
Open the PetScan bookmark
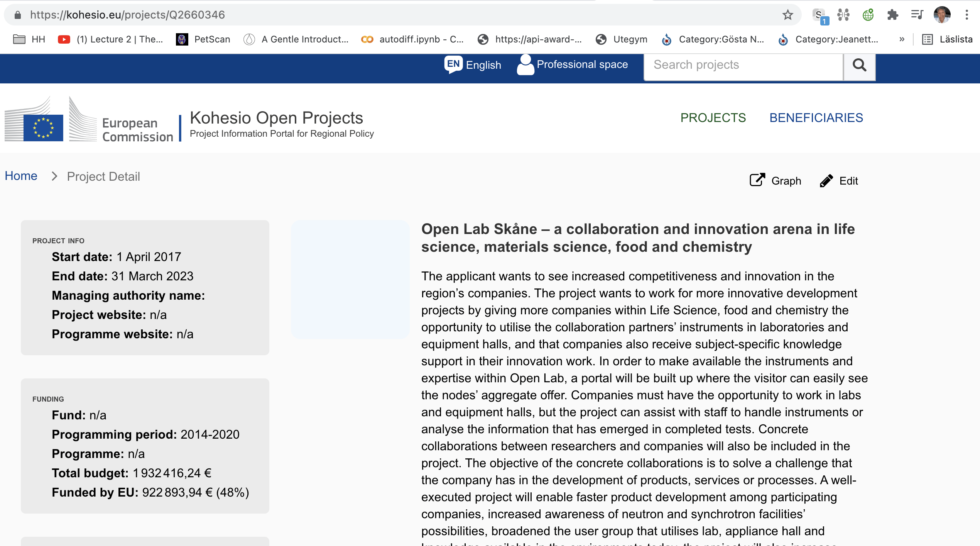(203, 39)
